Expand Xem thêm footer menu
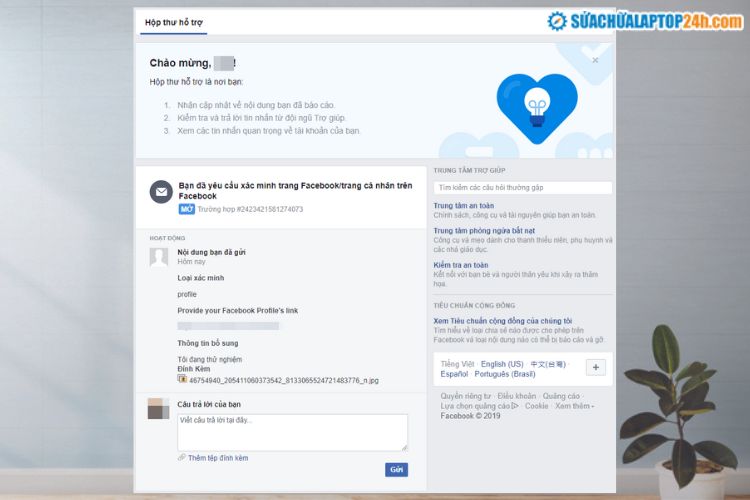 [x=574, y=406]
